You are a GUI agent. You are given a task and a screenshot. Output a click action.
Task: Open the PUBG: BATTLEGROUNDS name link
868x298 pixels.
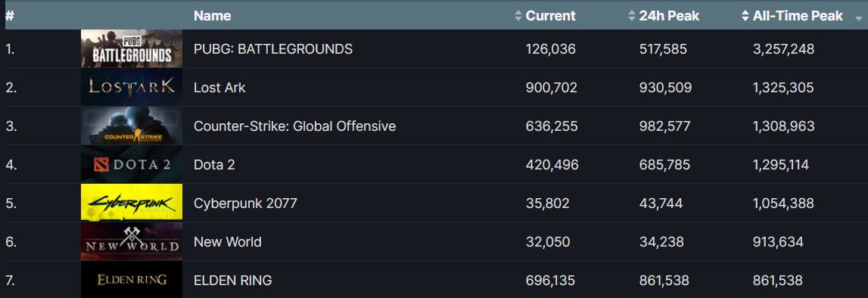pos(273,49)
